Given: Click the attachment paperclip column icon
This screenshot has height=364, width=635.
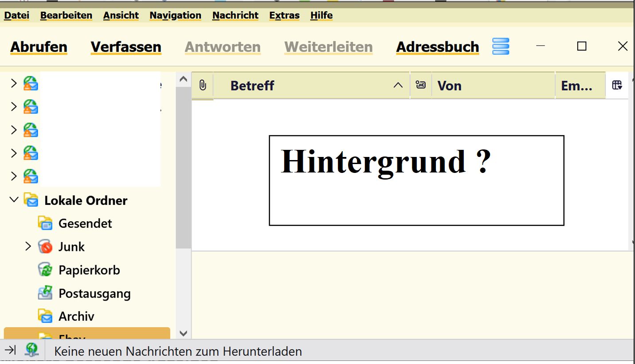Looking at the screenshot, I should pyautogui.click(x=203, y=85).
